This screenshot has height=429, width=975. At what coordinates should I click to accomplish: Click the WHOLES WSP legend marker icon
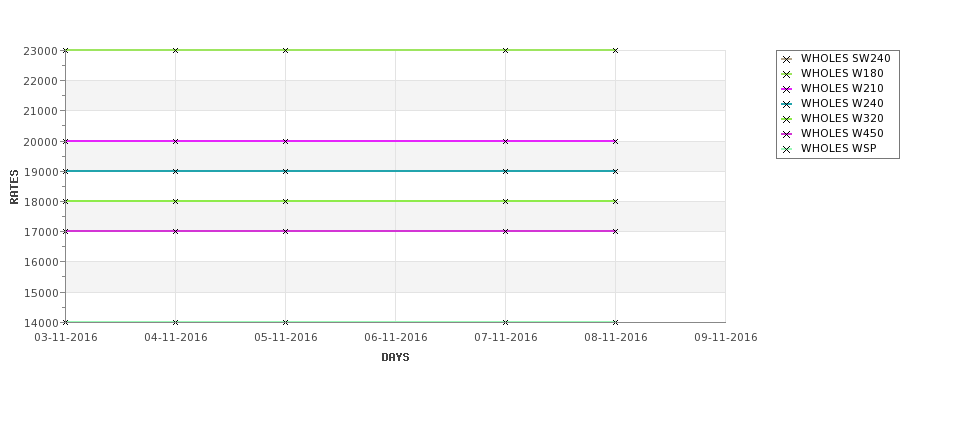(787, 149)
